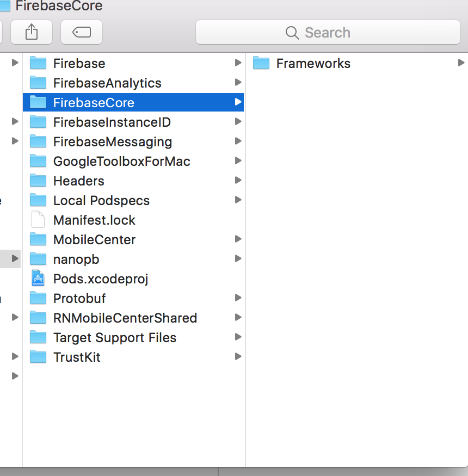The height and width of the screenshot is (476, 468).
Task: Select the GoogleToolboxForMac folder icon
Action: (38, 160)
